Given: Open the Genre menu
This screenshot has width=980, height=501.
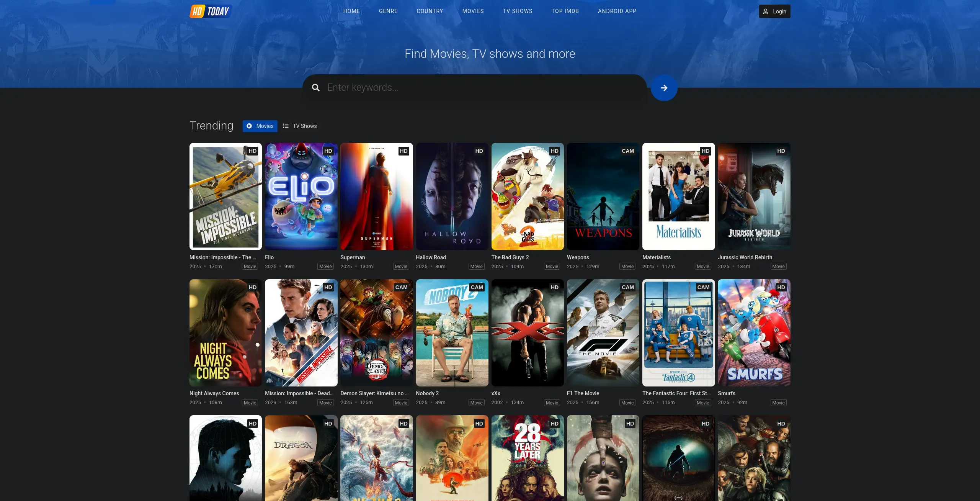Looking at the screenshot, I should tap(388, 11).
